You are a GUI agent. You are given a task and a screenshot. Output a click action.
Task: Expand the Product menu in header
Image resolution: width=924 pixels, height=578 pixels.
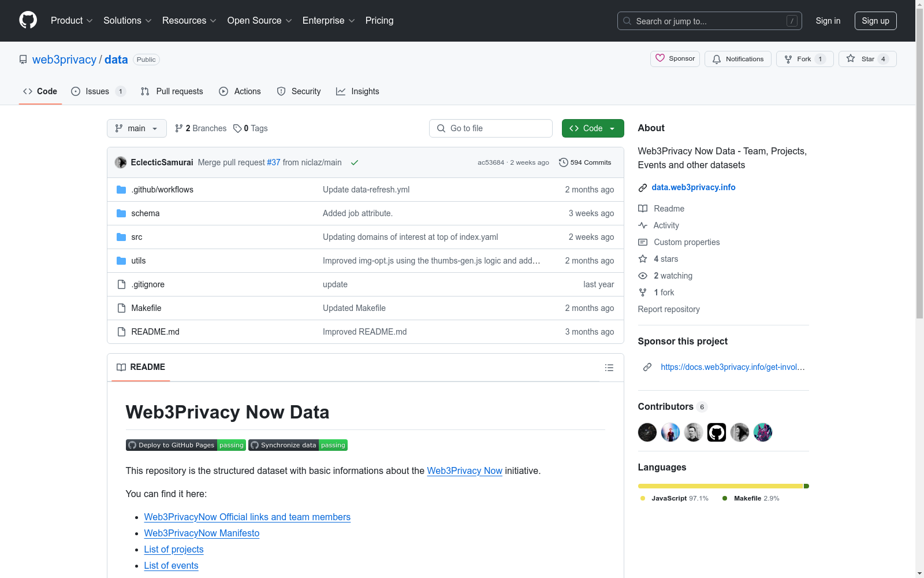tap(72, 21)
